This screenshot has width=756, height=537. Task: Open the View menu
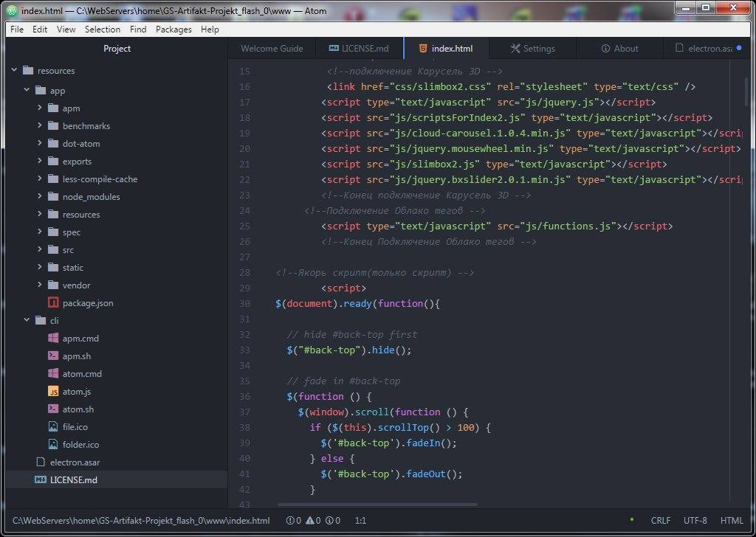pos(66,30)
